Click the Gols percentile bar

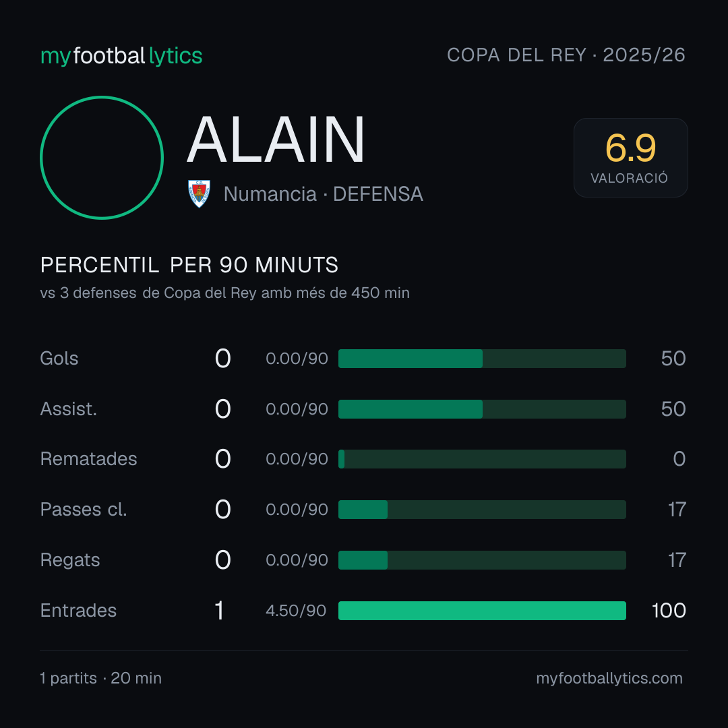(x=482, y=359)
